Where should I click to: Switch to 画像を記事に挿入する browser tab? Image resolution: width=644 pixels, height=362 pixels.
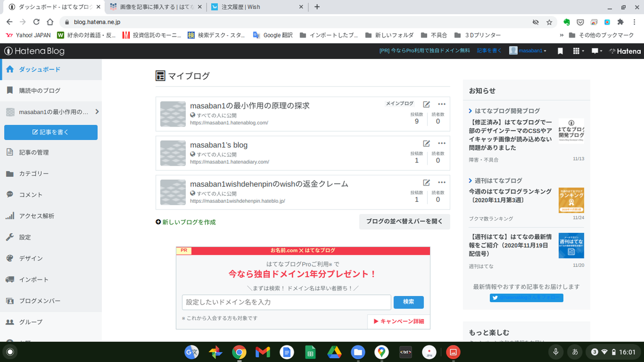click(x=155, y=7)
